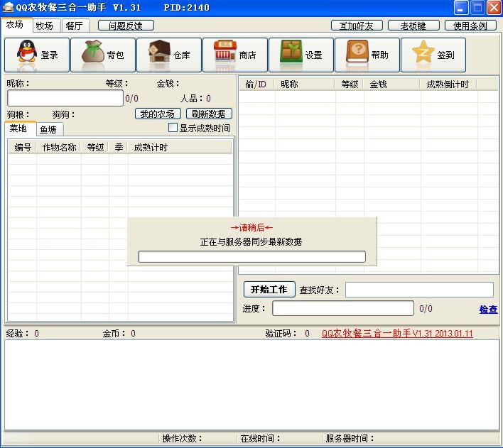The image size is (503, 448).
Task: Click the 查找好友 search input field
Action: tap(419, 290)
